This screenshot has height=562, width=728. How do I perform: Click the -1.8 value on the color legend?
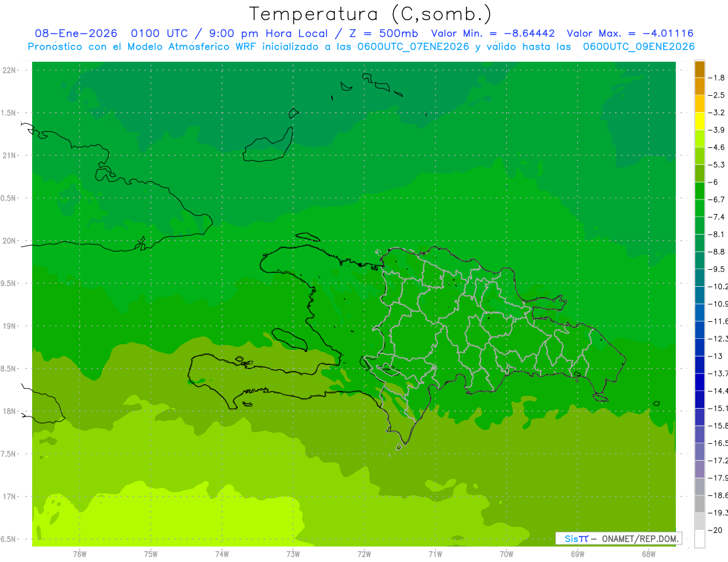tap(716, 78)
